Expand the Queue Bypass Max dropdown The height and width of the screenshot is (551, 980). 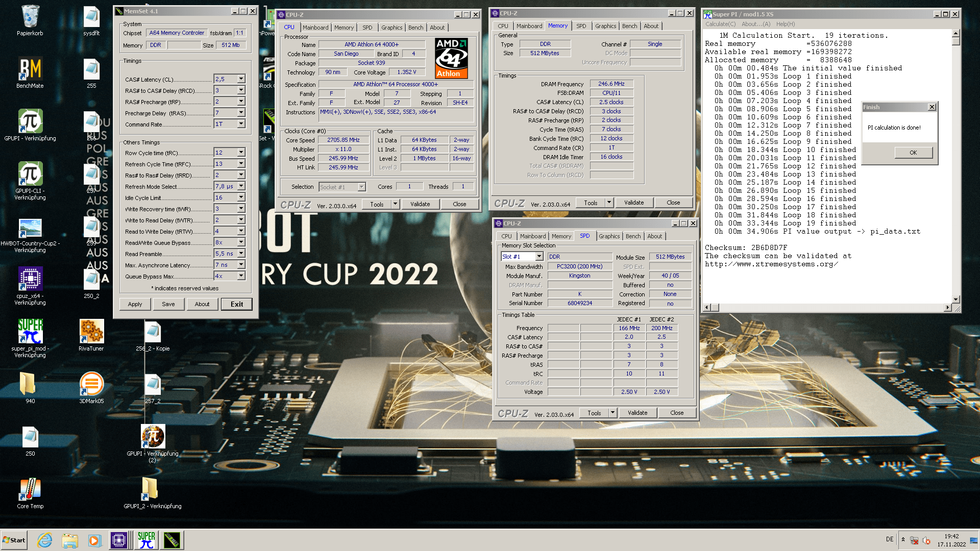[241, 276]
